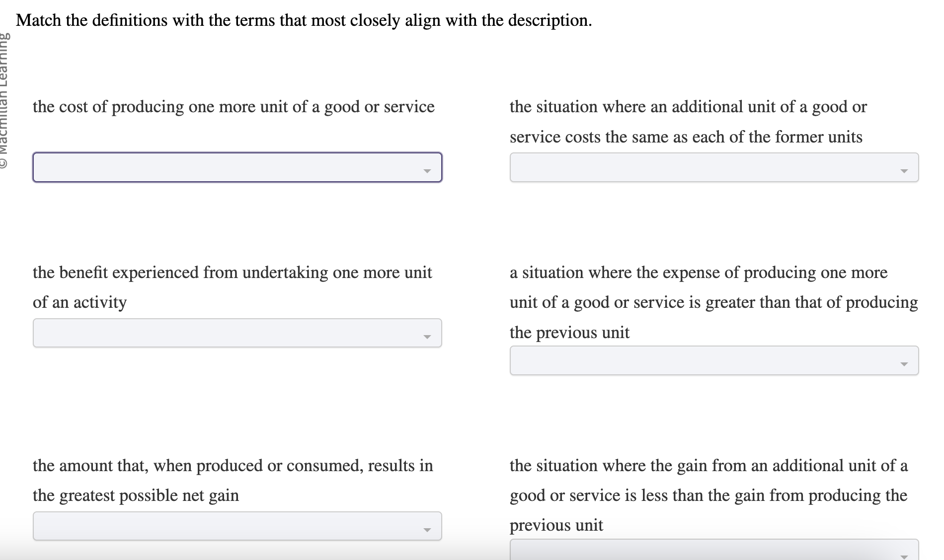Expand the dropdown under 'benefit experienced from undertaking one more unit'
Screen dimensions: 944x560
pos(237,333)
